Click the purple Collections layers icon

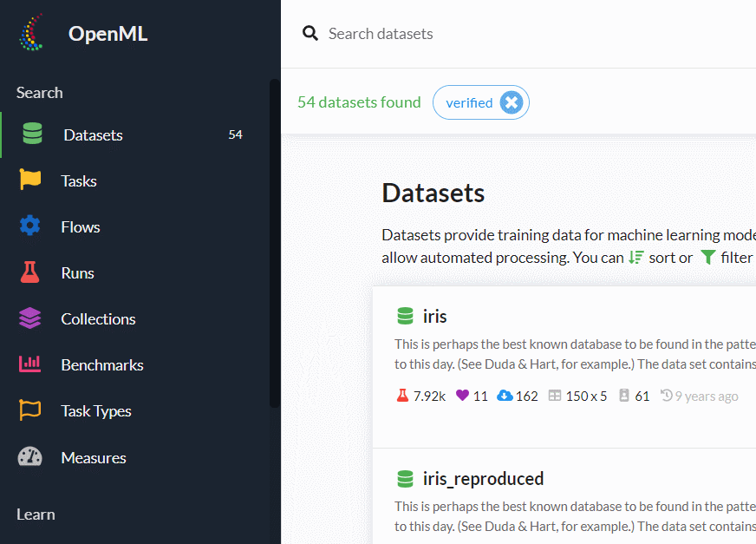tap(30, 318)
